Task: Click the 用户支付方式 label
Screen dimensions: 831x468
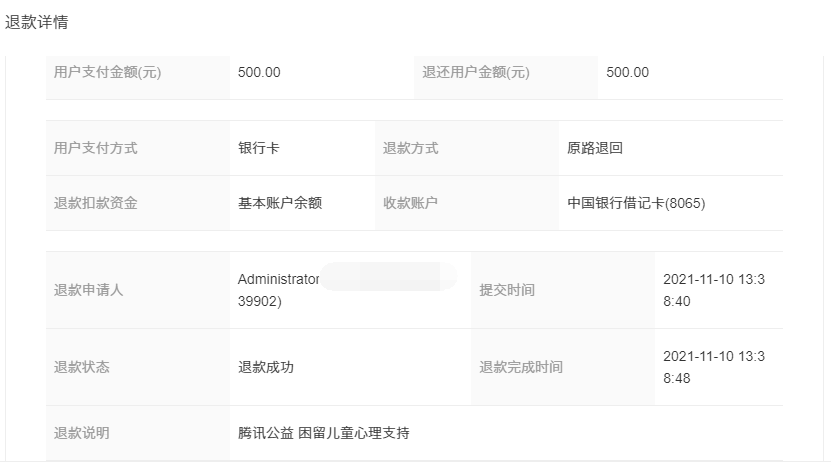Action: coord(95,148)
